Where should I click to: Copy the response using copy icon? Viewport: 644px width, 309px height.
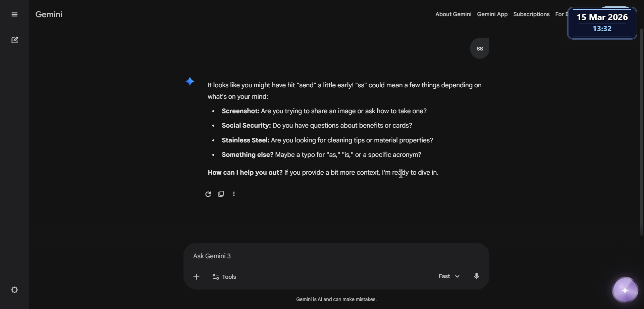click(221, 194)
